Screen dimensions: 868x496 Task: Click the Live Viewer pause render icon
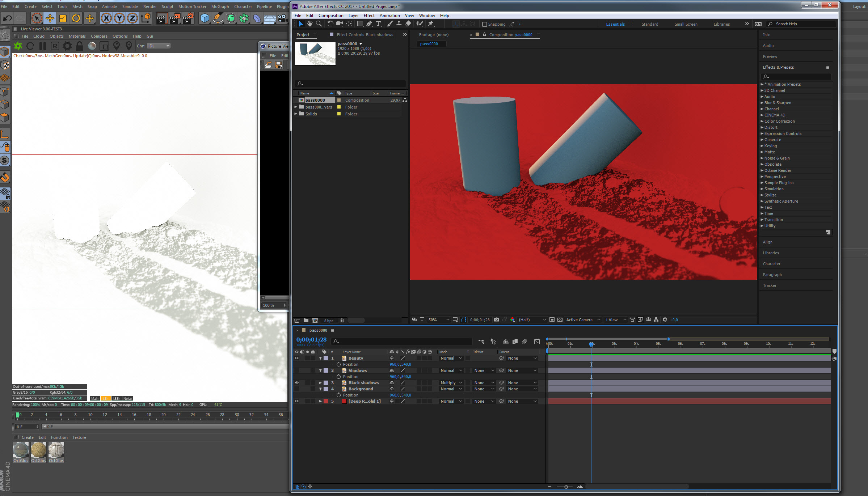(x=43, y=46)
